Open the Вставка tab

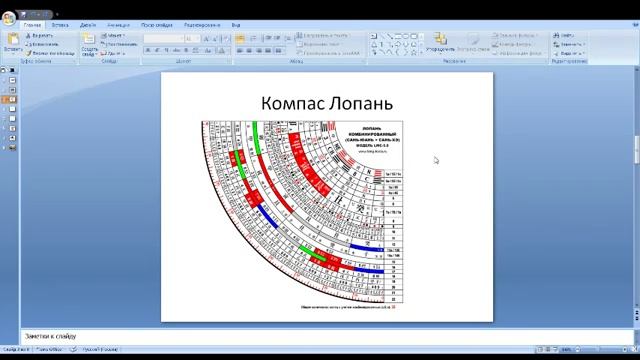point(60,25)
